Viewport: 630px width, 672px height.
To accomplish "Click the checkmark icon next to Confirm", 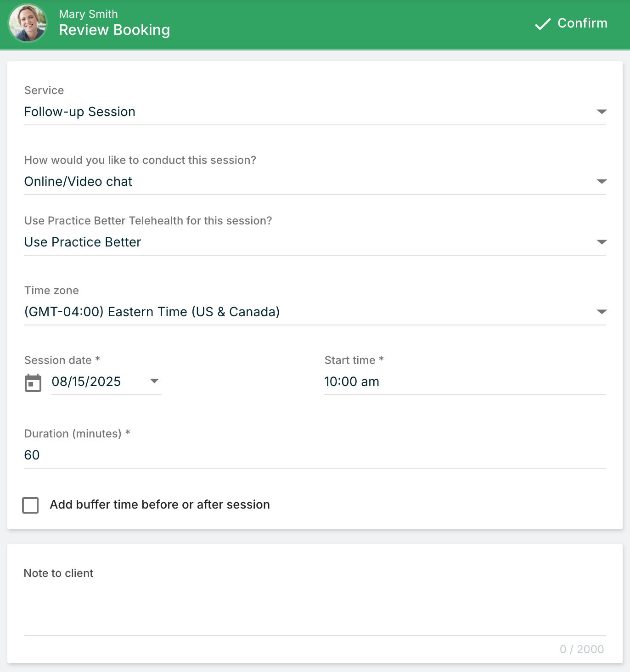I will click(x=542, y=24).
